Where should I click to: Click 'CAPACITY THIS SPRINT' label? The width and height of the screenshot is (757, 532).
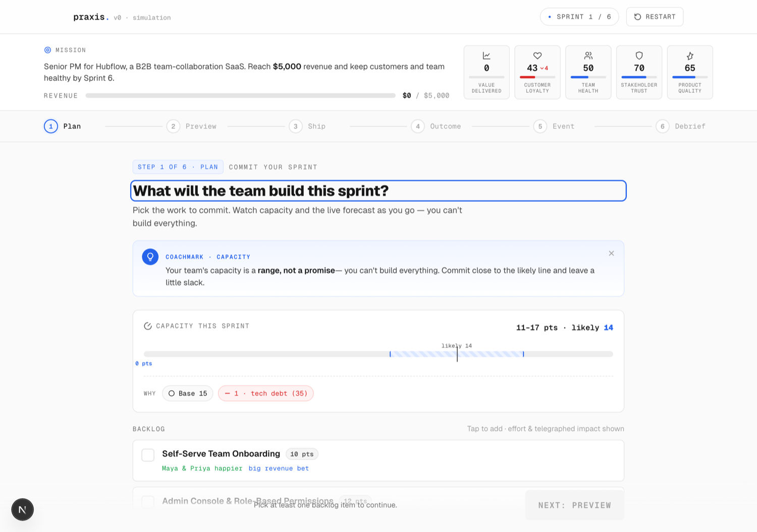[202, 326]
